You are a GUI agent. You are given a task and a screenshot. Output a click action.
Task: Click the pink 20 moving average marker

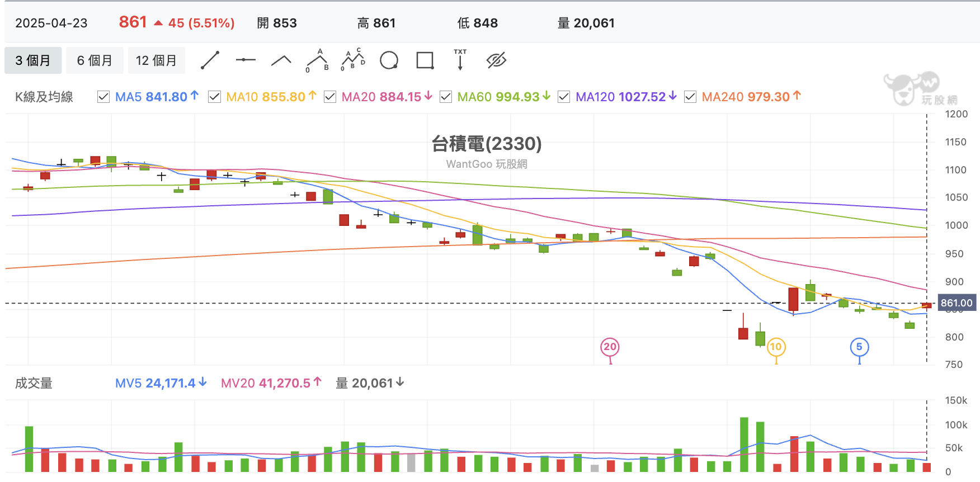tap(610, 347)
